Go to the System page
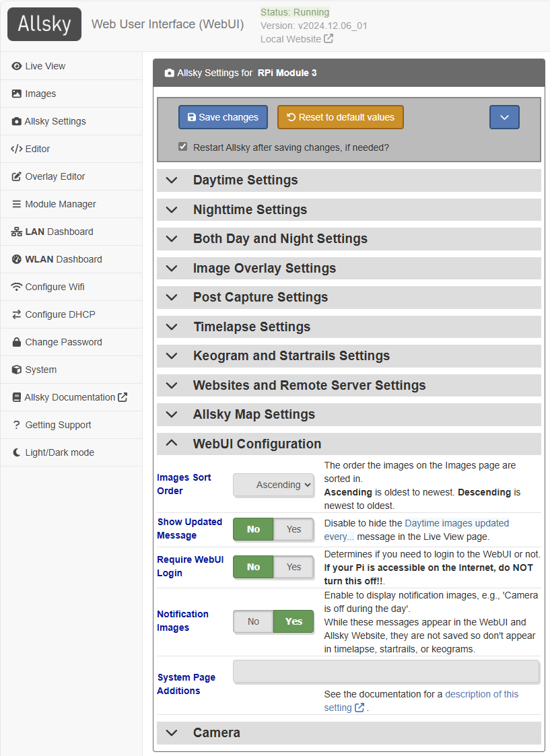Image resolution: width=550 pixels, height=756 pixels. point(40,370)
